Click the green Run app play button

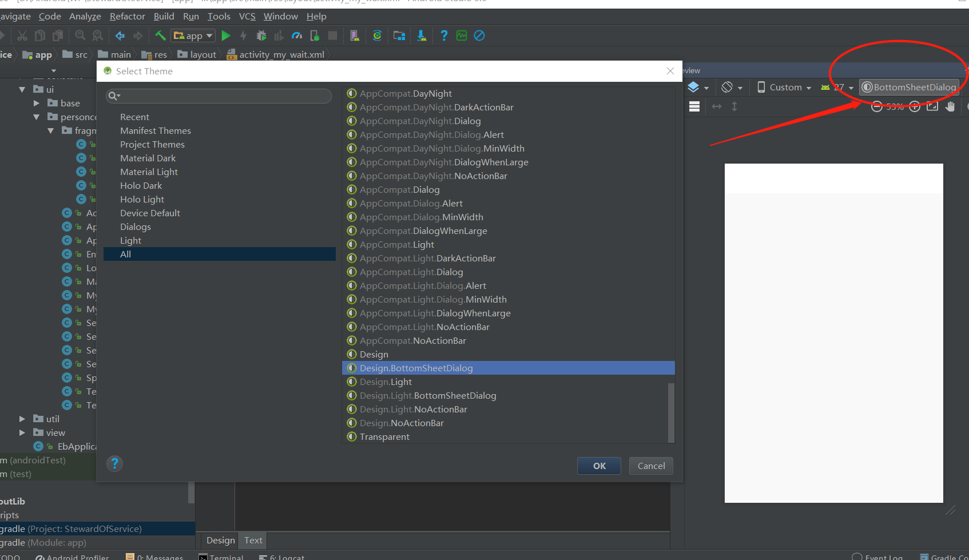pyautogui.click(x=226, y=35)
